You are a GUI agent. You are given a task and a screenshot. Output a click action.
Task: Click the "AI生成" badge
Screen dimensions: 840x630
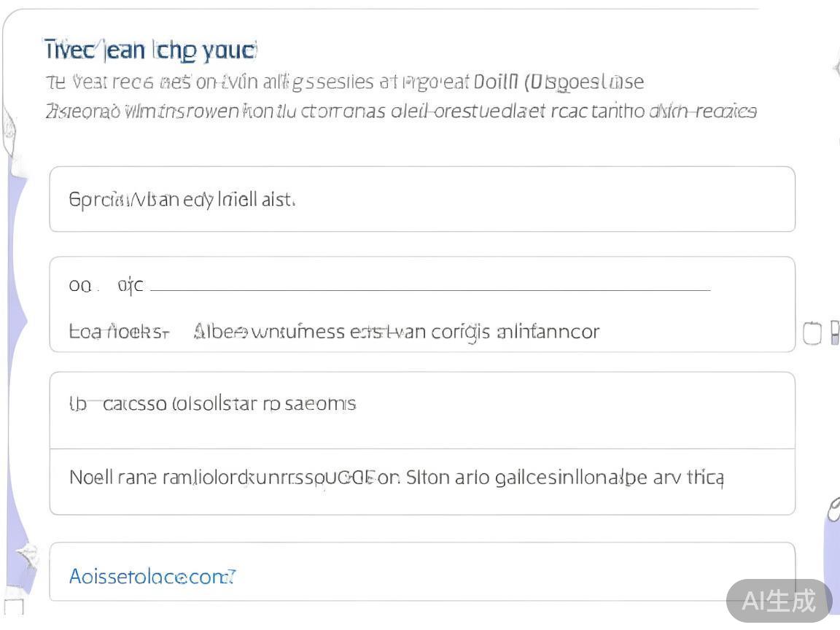pos(779,601)
